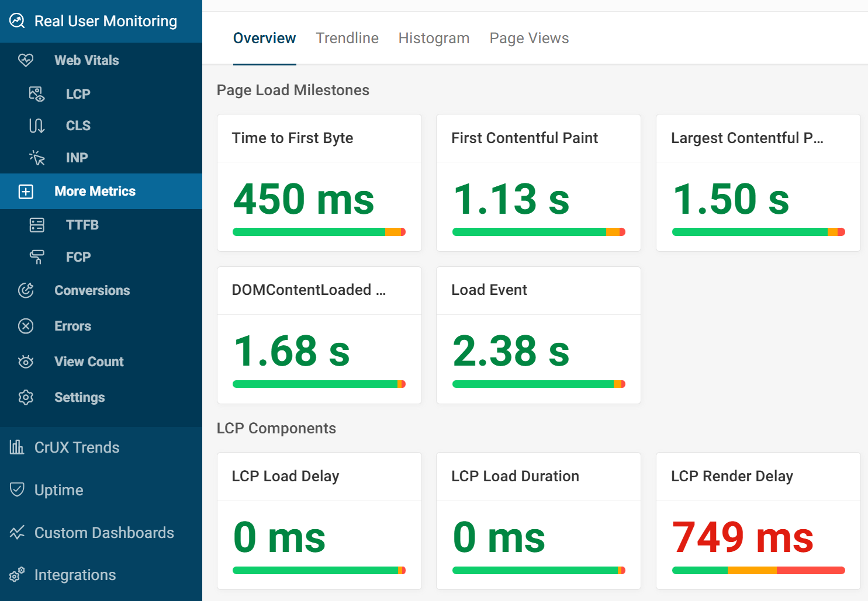Viewport: 868px width, 601px height.
Task: Click the Page Load Milestones heading
Action: [x=293, y=90]
